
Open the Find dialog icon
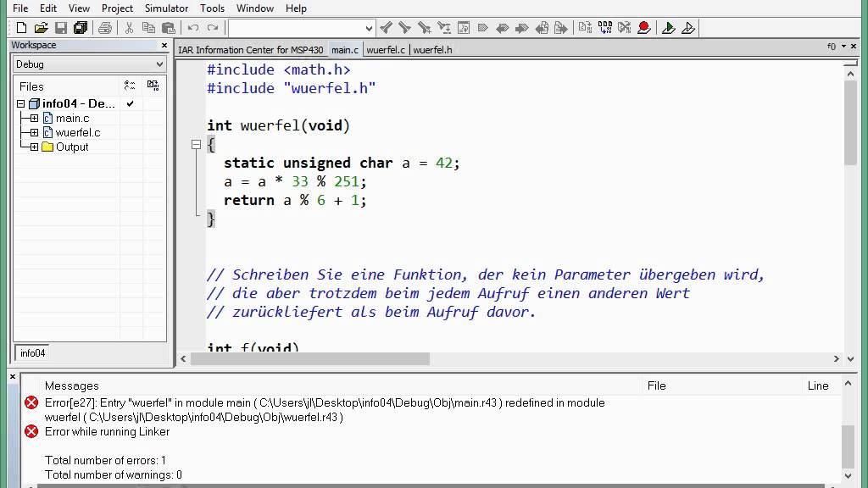pos(425,28)
